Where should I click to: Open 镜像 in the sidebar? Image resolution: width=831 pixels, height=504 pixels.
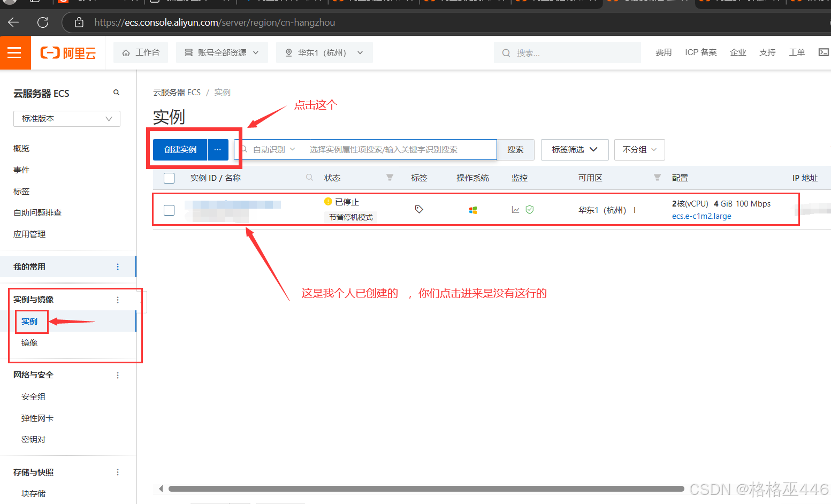tap(29, 343)
